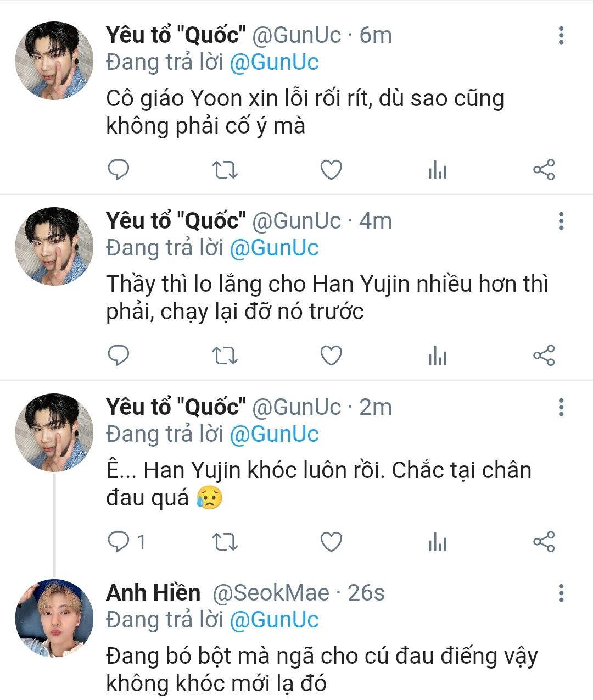Retweet the "Cô giáo Yoon xin lỗi" tweet

coord(225,170)
